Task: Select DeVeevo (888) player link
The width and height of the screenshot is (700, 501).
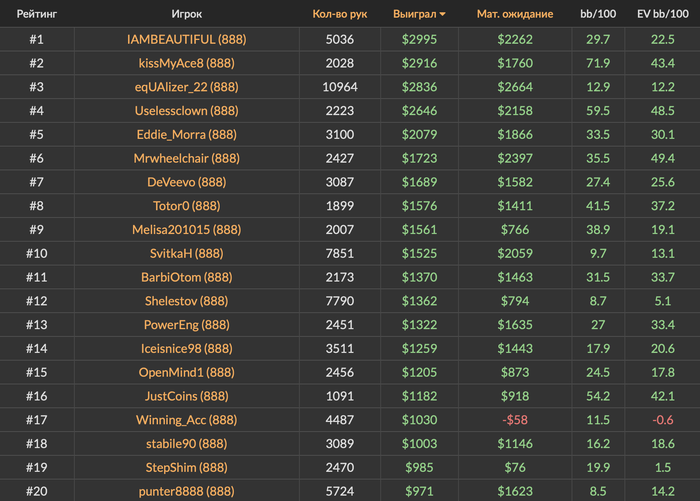Action: [187, 182]
